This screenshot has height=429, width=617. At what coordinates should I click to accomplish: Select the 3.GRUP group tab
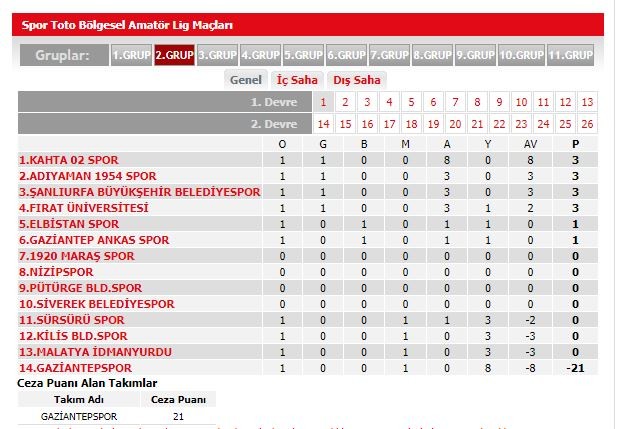click(x=218, y=55)
